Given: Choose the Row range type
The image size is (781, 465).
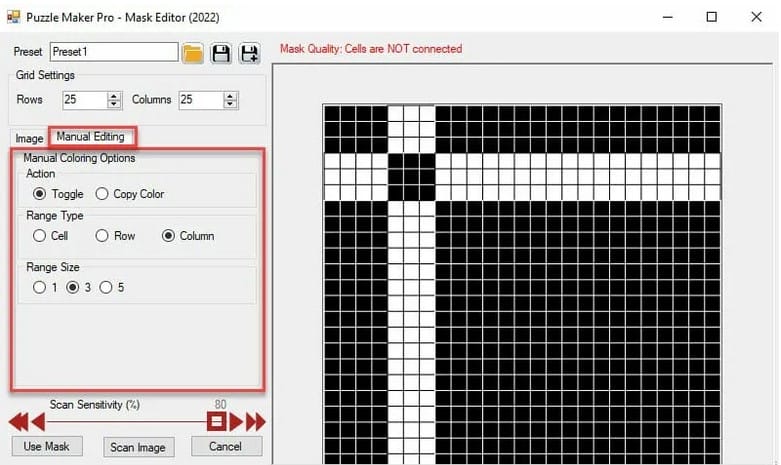Looking at the screenshot, I should [102, 236].
